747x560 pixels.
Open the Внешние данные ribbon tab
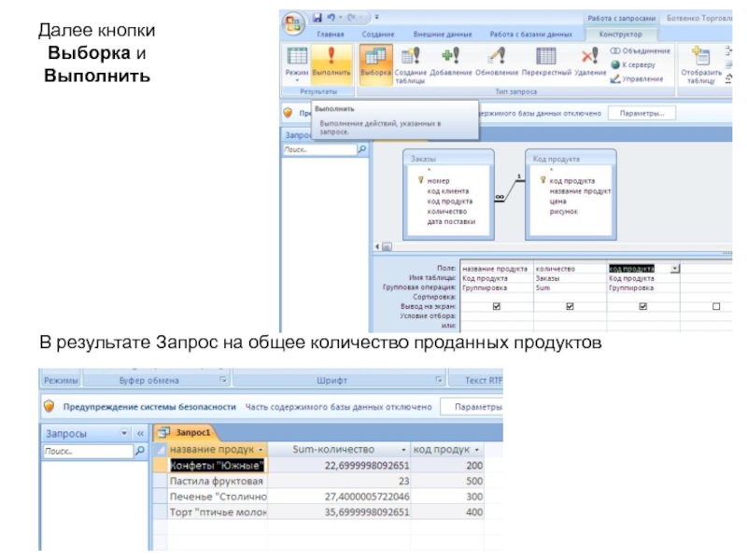tap(443, 35)
